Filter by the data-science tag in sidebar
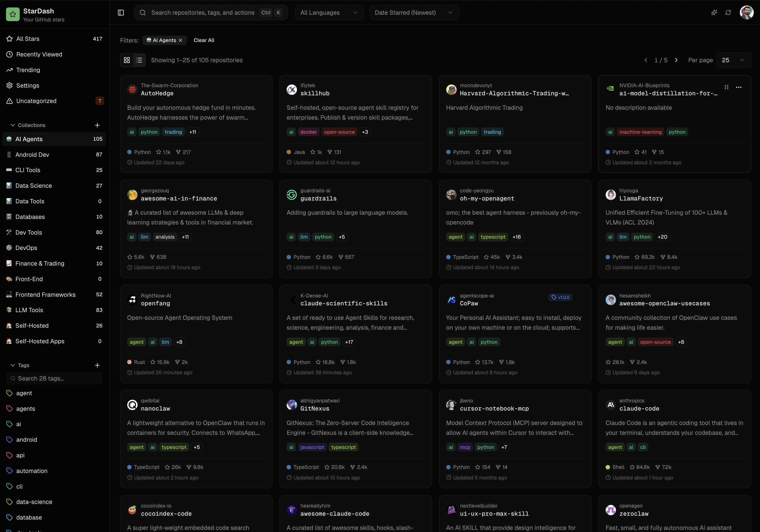This screenshot has width=760, height=532. [54, 502]
